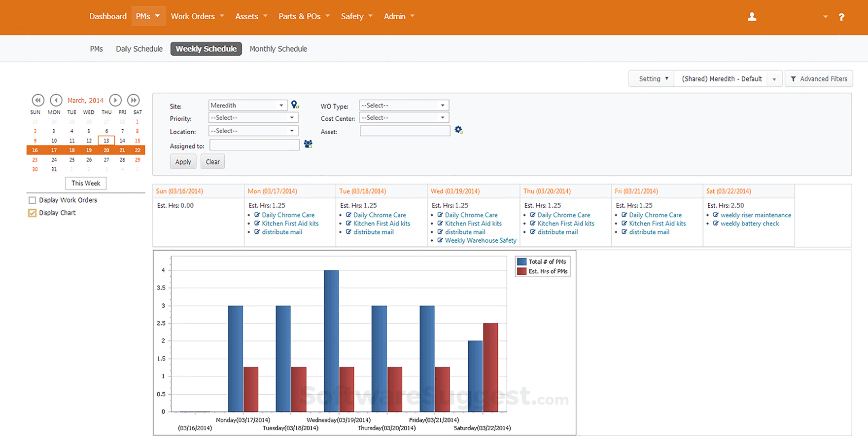Click the blue Total # of PMs legend swatch
This screenshot has height=444, width=868.
(x=521, y=262)
